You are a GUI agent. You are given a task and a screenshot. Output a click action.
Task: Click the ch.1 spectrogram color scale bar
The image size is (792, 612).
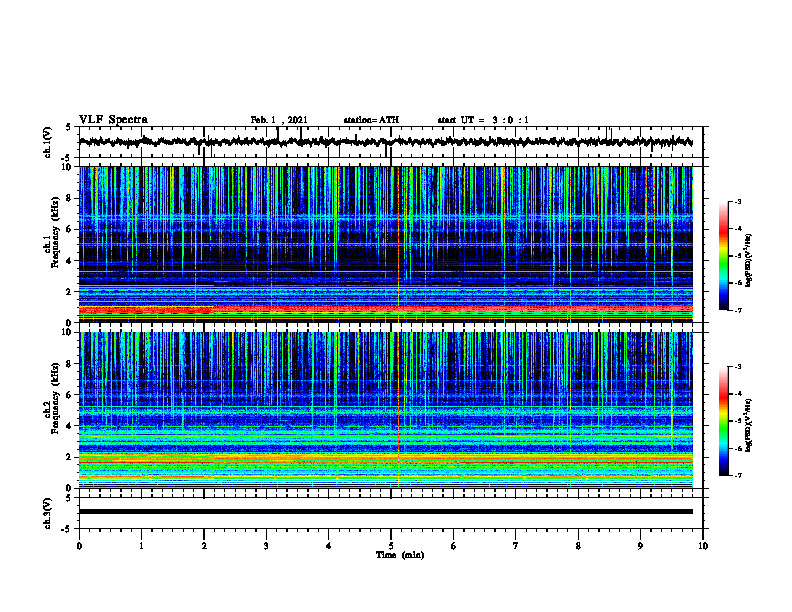pyautogui.click(x=724, y=256)
